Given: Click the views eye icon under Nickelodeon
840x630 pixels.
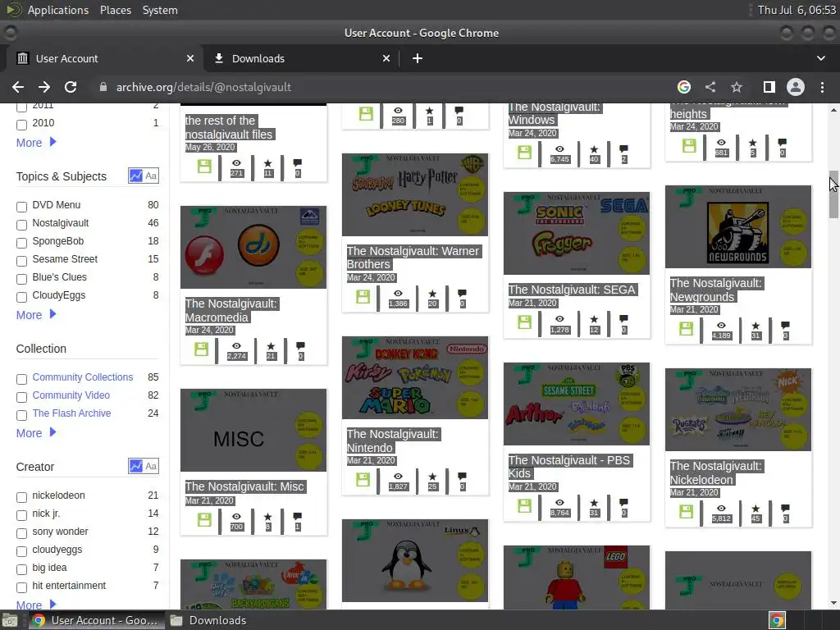Looking at the screenshot, I should click(x=722, y=509).
